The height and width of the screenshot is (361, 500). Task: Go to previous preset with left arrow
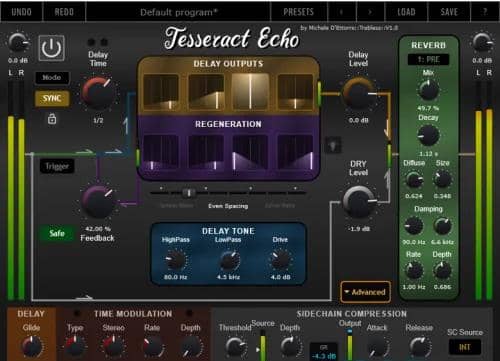click(341, 12)
